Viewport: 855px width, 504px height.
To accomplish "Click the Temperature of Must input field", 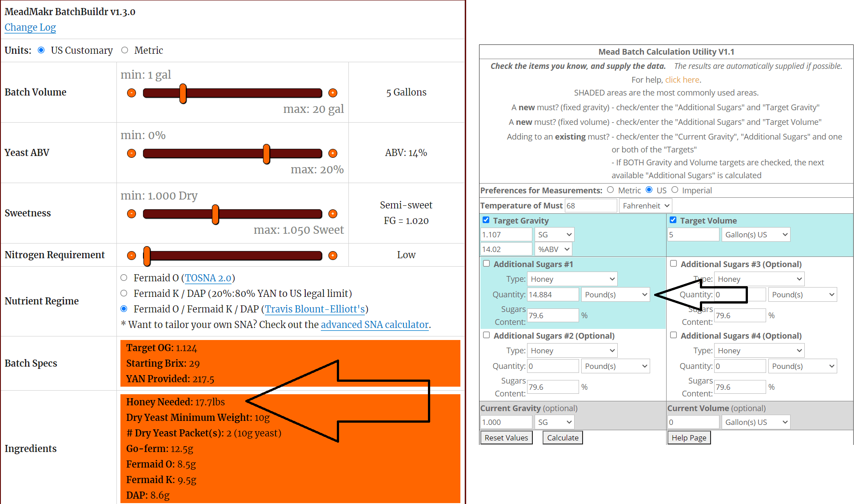I will [591, 205].
